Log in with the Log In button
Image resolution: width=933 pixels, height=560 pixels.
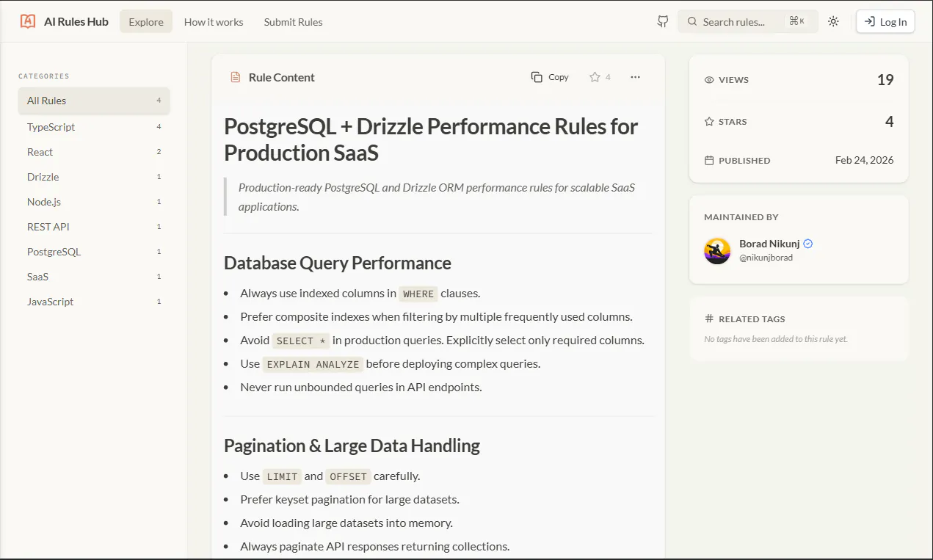pyautogui.click(x=885, y=21)
